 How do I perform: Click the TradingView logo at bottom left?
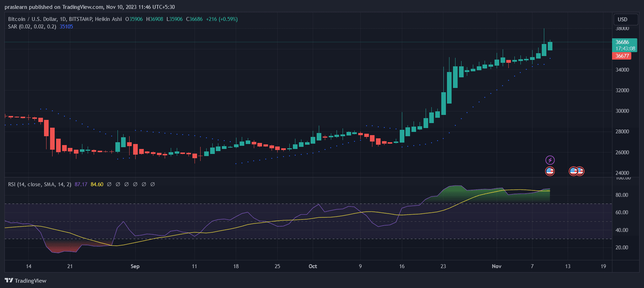(26, 281)
